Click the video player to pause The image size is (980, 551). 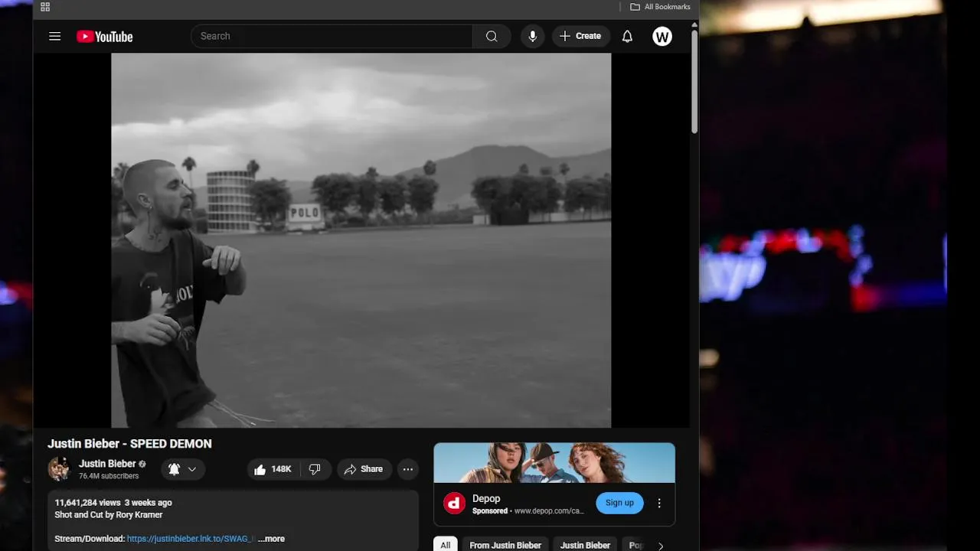point(361,240)
